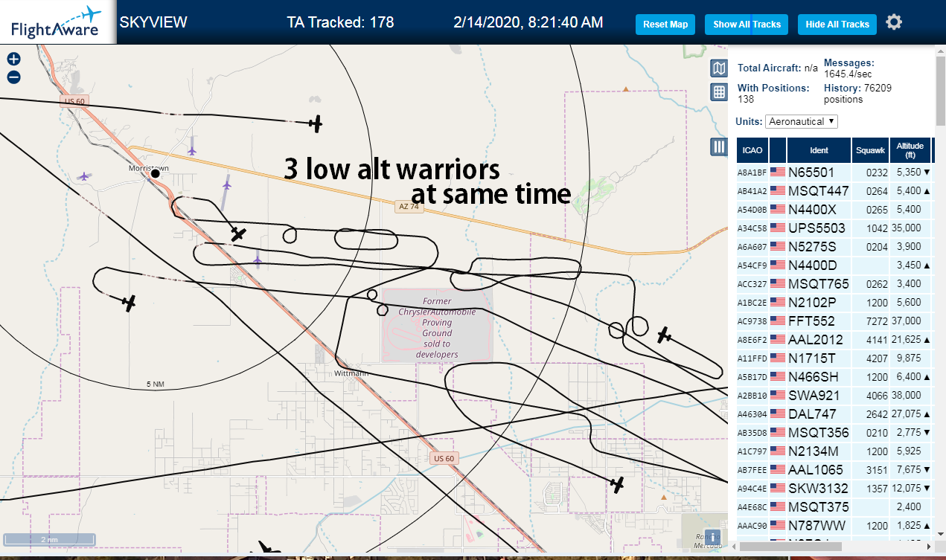Screen dimensions: 946x560
Task: Click the flag in the N787WW row
Action: 778,525
